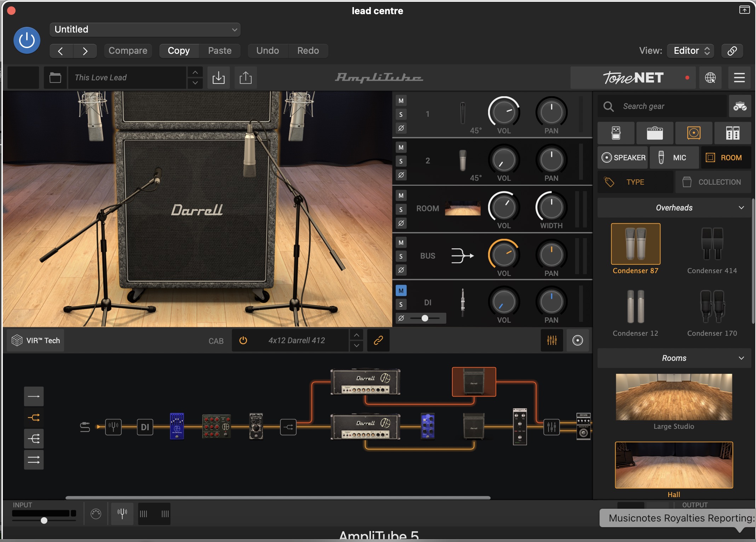Choose the Hall room
756x542 pixels.
pos(674,465)
